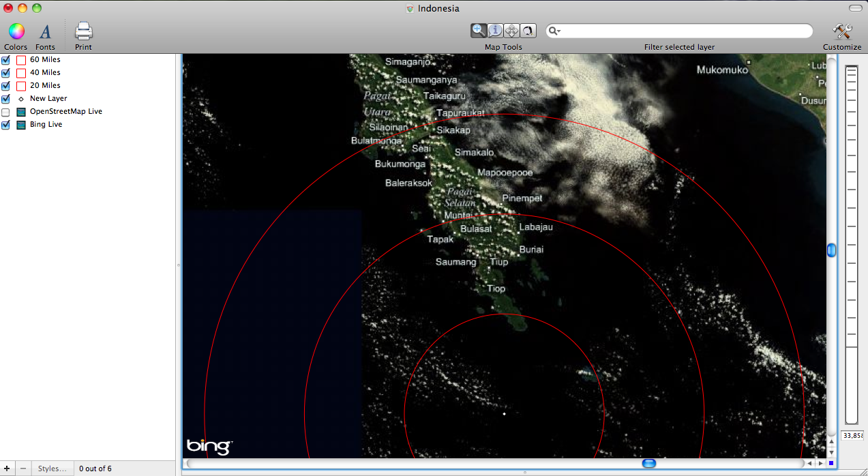868x476 pixels.
Task: Uncheck the 60 Miles layer
Action: [5, 59]
